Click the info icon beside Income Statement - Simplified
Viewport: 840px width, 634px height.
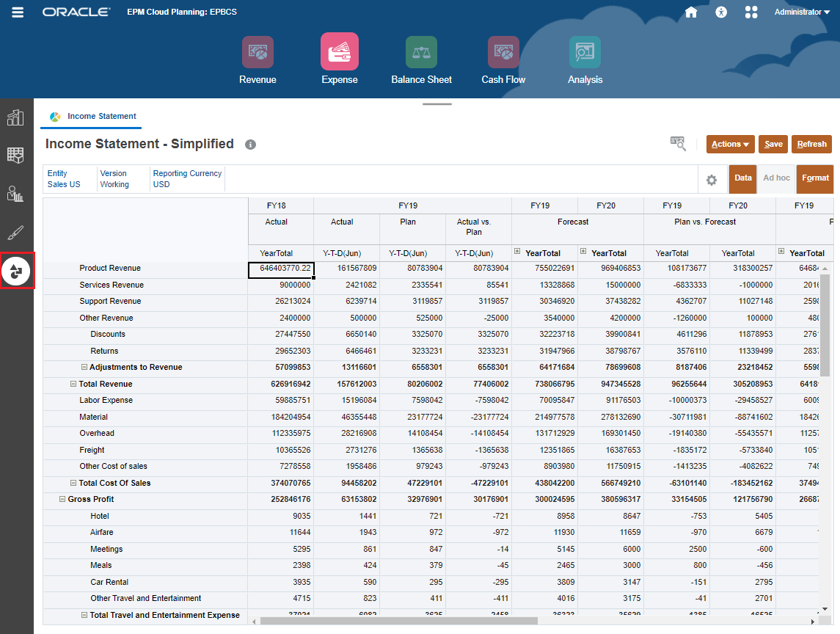click(x=250, y=144)
